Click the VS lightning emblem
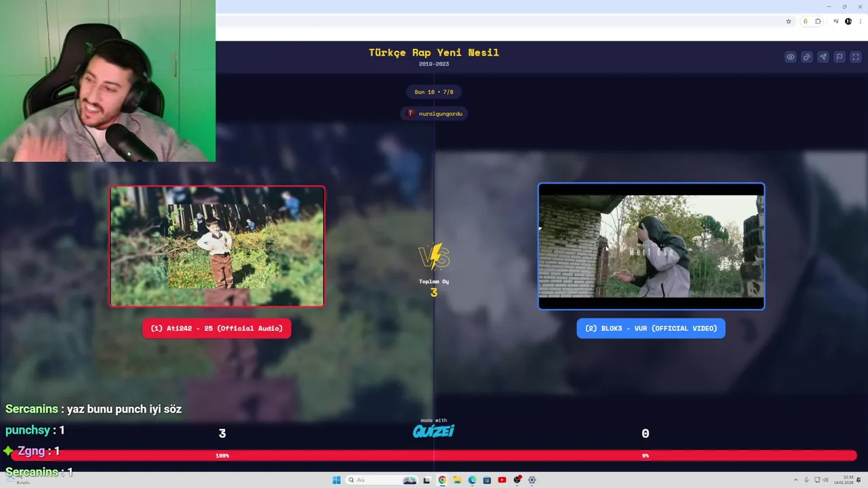Image resolution: width=868 pixels, height=488 pixels. click(x=434, y=258)
